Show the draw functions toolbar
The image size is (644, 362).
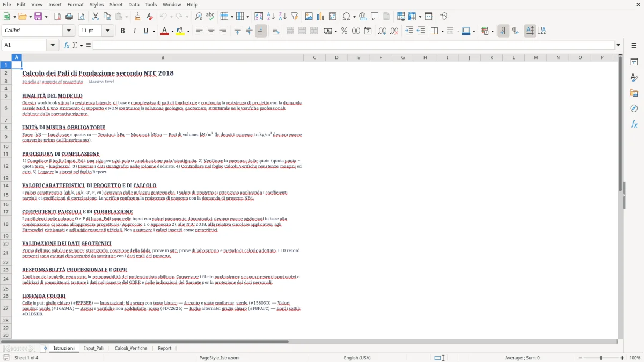(443, 17)
